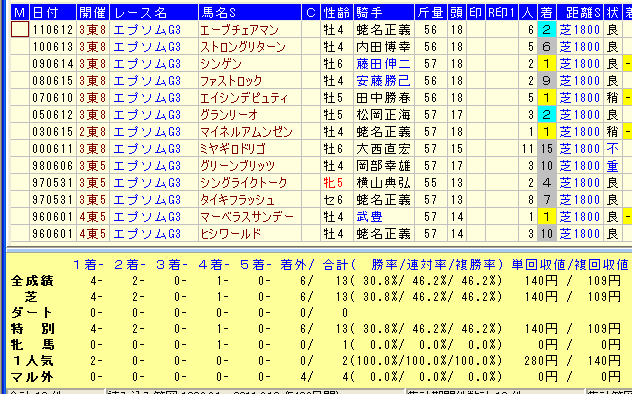Viewport: 632px width, 394px height.
Task: Open the horse link ヒシワールド
Action: point(231,234)
